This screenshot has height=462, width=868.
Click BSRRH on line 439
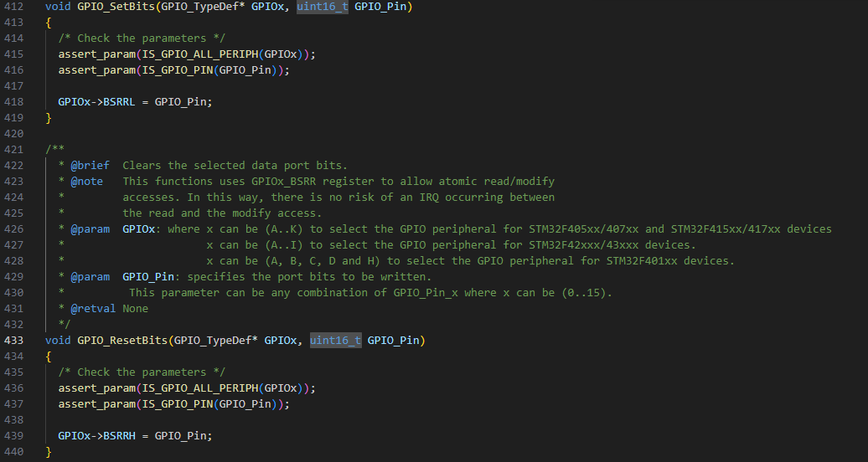click(119, 435)
